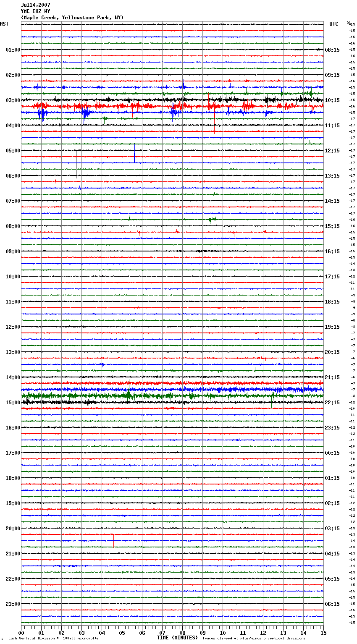Select the 09:15 UTC time label

[x=332, y=75]
